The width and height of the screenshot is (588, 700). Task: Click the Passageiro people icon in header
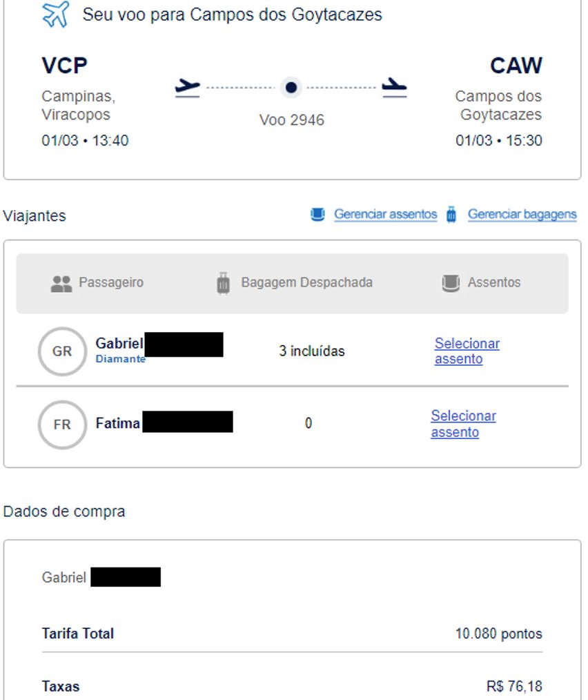[61, 284]
